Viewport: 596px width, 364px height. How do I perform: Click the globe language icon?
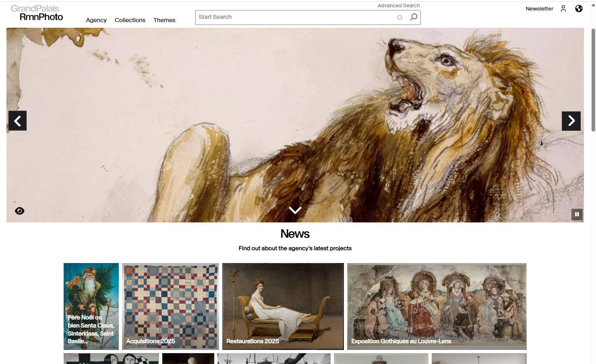click(x=579, y=8)
